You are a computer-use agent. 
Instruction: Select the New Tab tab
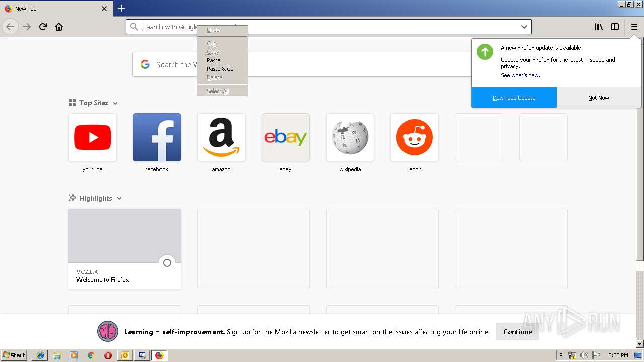click(55, 9)
